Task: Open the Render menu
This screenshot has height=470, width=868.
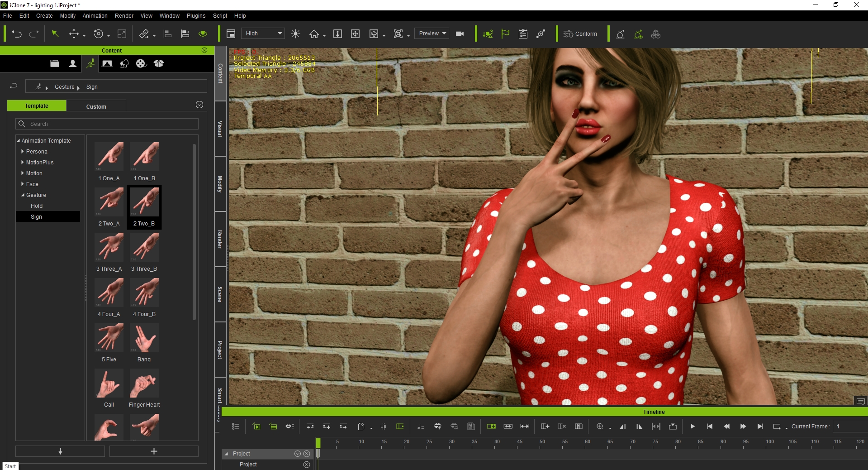Action: click(x=124, y=16)
